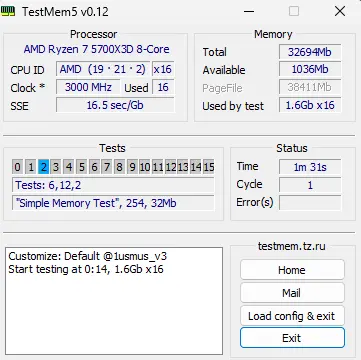Click the TestMem5 v0.12 title text
The height and width of the screenshot is (360, 361).
click(65, 12)
